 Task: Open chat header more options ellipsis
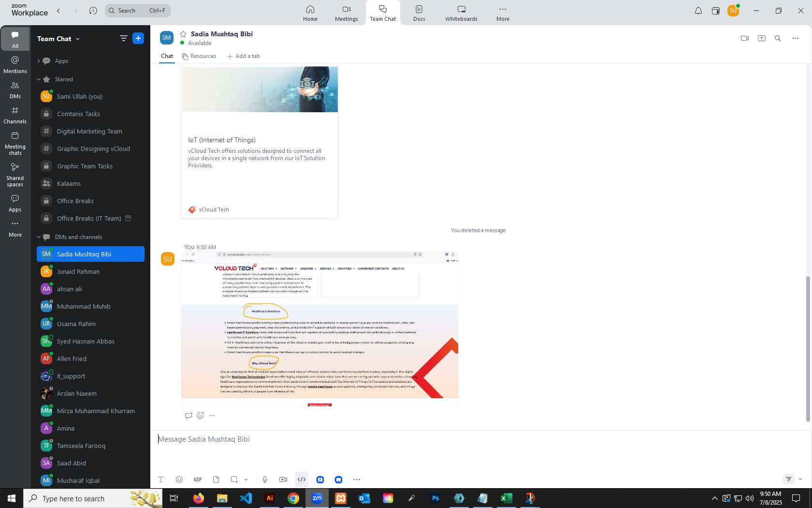point(796,38)
